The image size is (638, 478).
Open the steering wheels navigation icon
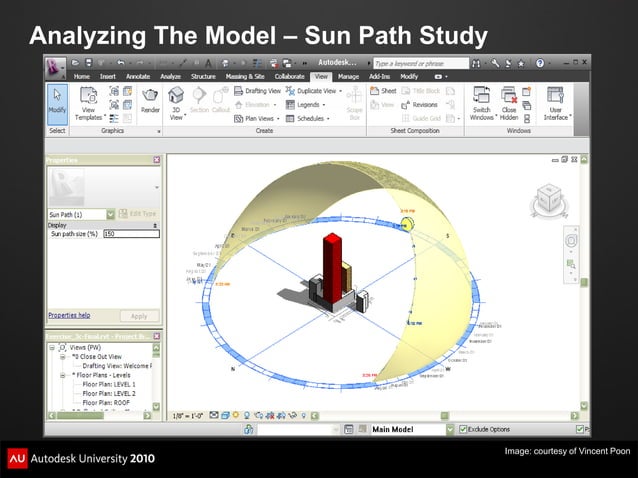pos(571,241)
